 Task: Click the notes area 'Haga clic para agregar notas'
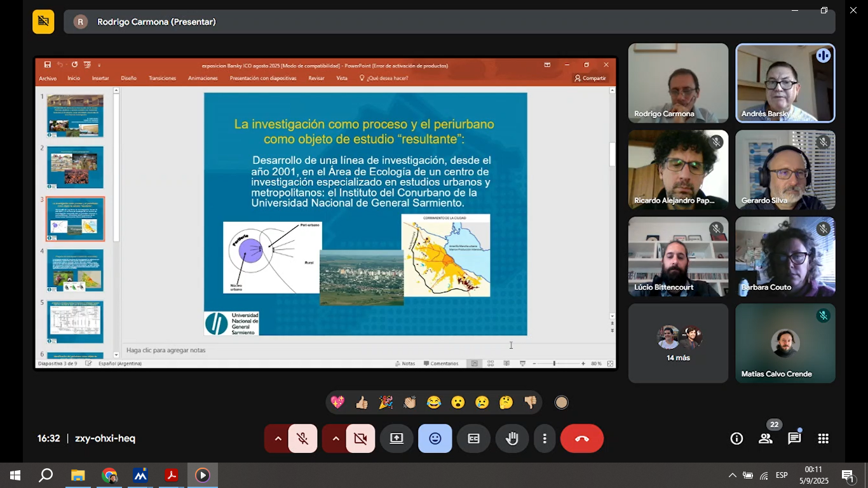point(166,350)
